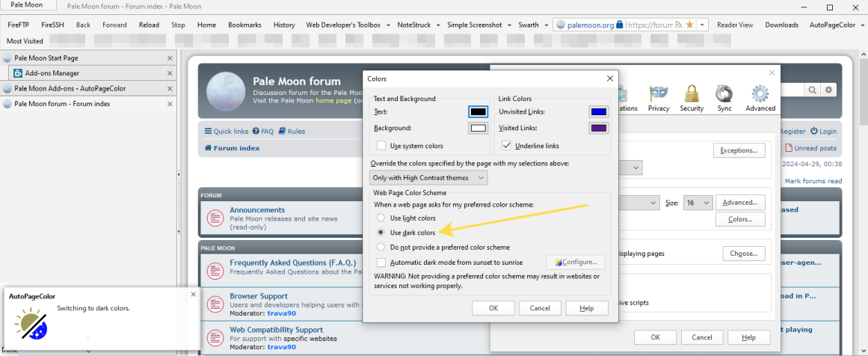The height and width of the screenshot is (356, 868).
Task: Click the Announcements forum status icon
Action: [215, 218]
